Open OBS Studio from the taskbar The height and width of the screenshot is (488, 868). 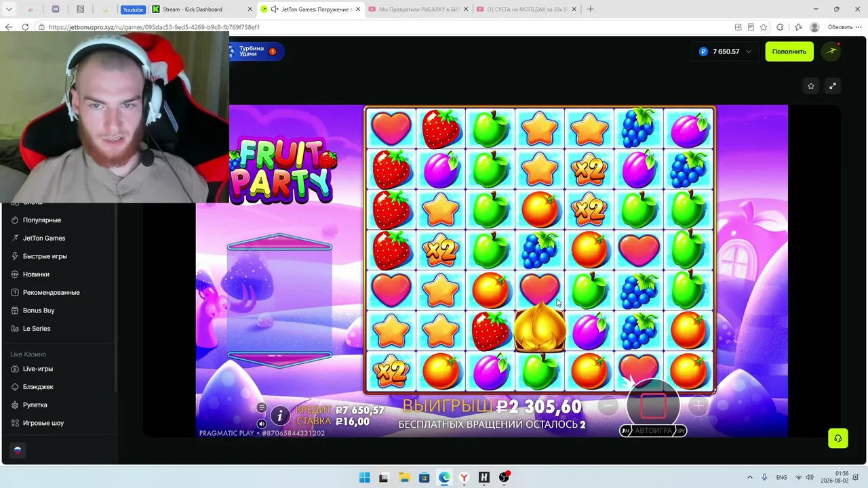click(x=504, y=477)
